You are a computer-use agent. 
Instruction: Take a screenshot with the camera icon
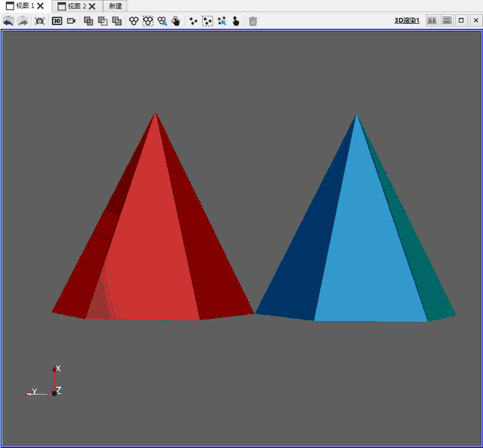(40, 21)
